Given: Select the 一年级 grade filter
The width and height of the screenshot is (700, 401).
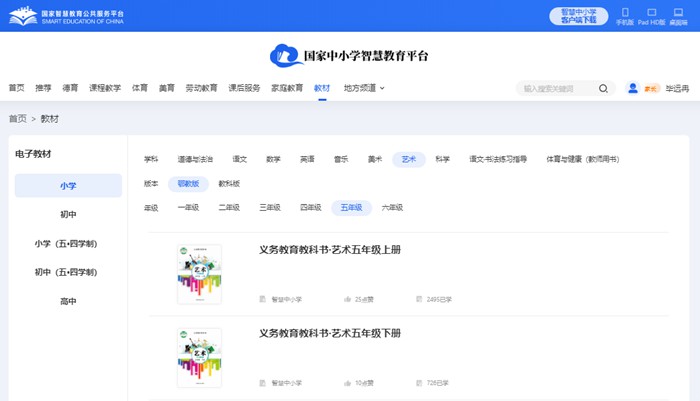Looking at the screenshot, I should [x=188, y=208].
